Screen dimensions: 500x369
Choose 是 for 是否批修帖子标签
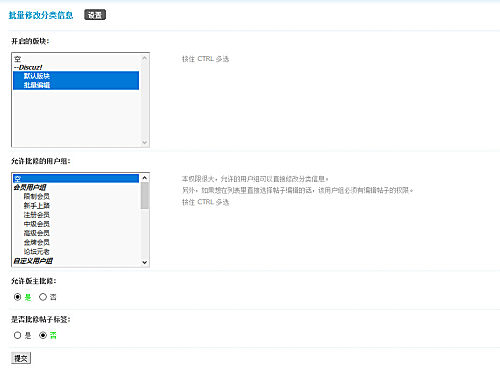point(18,335)
